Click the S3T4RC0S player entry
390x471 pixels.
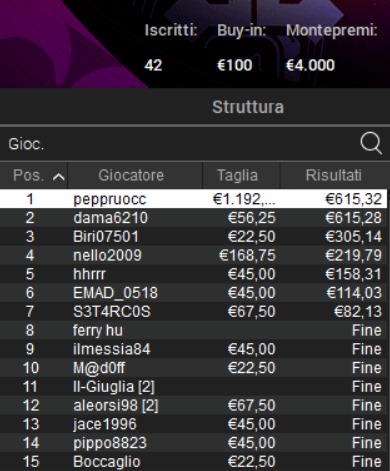[x=194, y=311]
